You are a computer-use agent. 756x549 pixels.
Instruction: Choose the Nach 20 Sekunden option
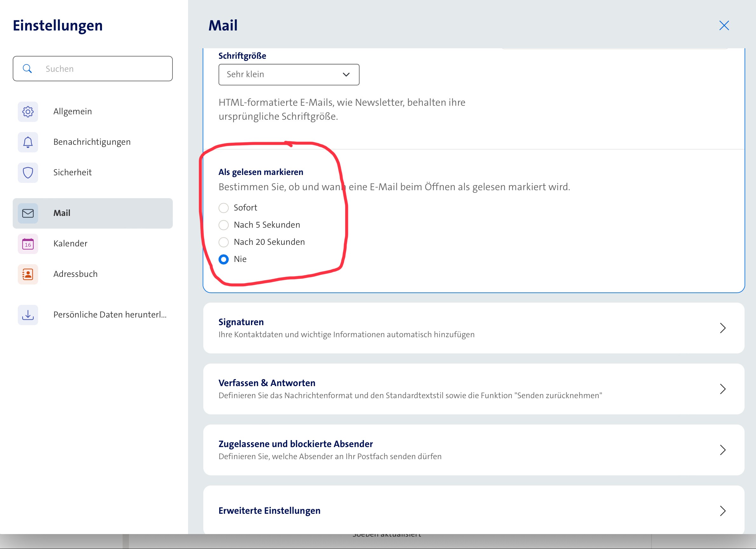(224, 242)
